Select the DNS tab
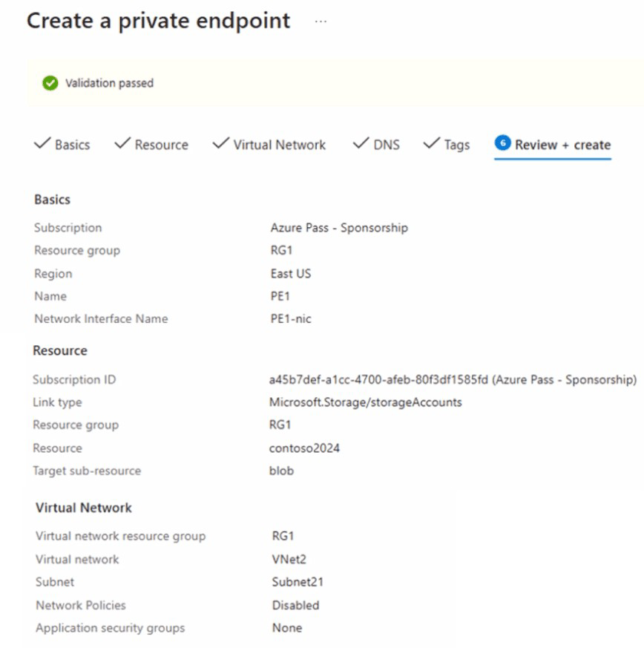 point(386,145)
